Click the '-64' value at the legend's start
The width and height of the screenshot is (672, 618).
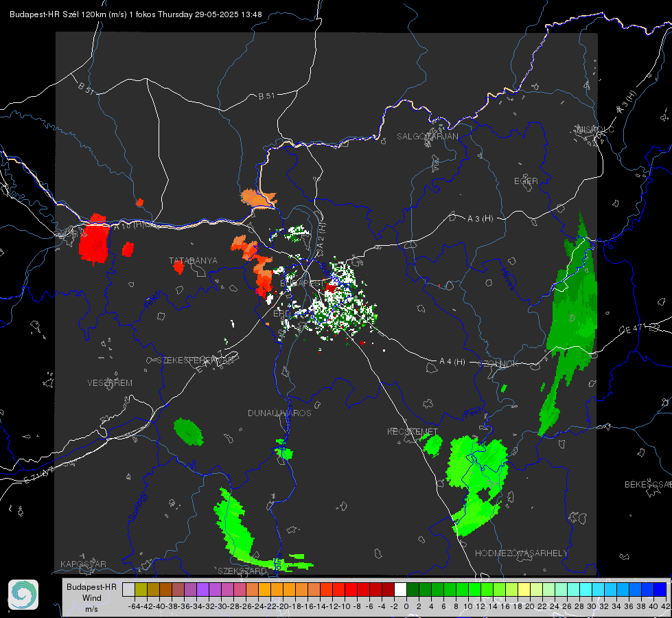click(x=134, y=606)
